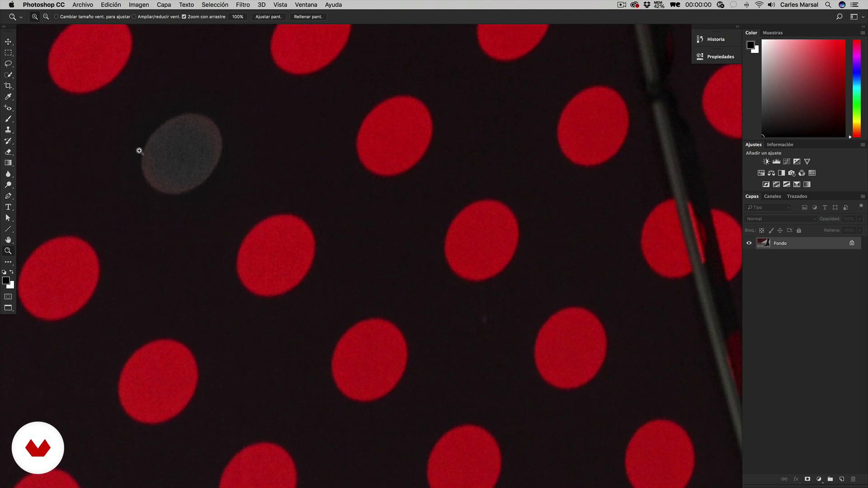
Task: Open the Color panel options menu
Action: point(863,33)
